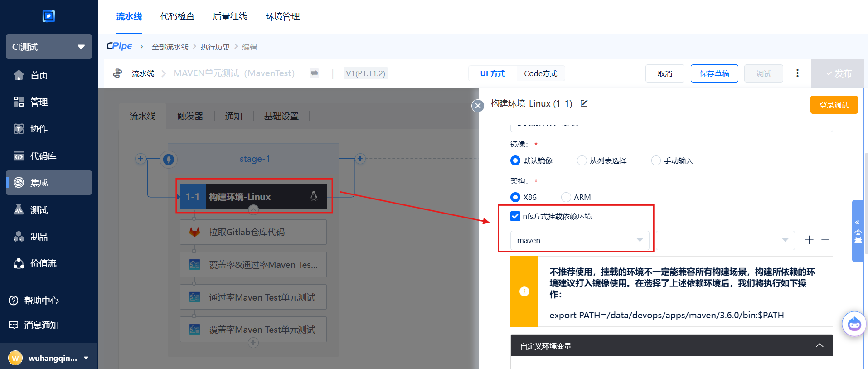Click the plus icon to add dependency row
This screenshot has height=369, width=868.
pos(809,240)
